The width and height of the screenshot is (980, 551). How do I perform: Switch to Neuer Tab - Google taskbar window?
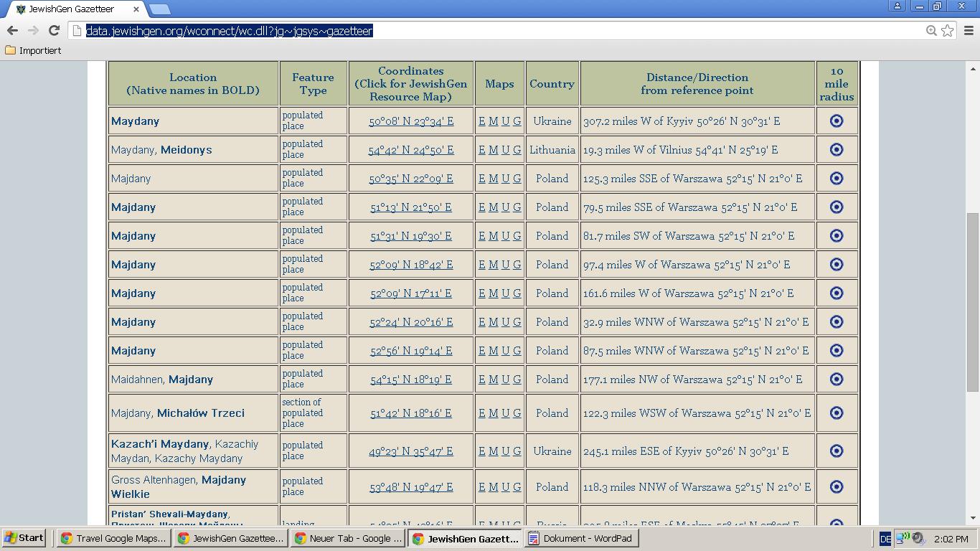[x=349, y=538]
